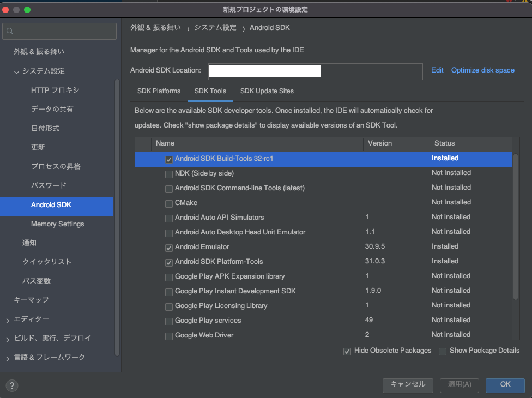Enable the CMake package checkbox
This screenshot has width=532, height=398.
point(169,203)
